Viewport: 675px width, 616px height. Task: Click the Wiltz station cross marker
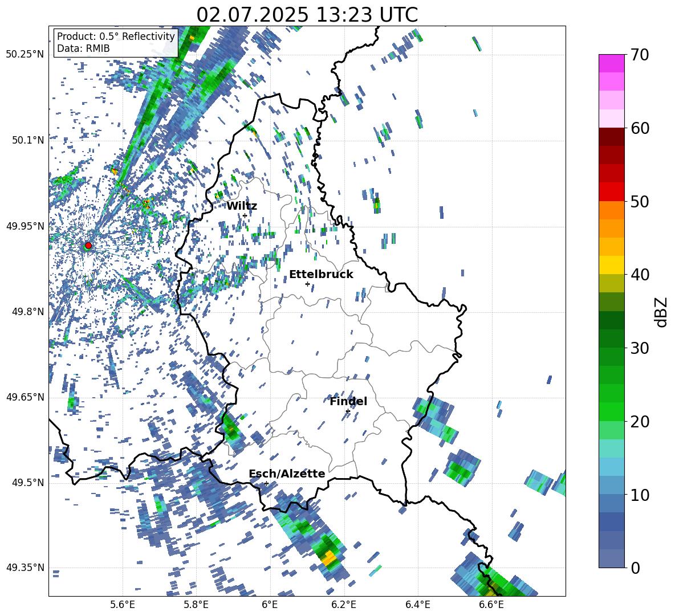click(x=245, y=215)
